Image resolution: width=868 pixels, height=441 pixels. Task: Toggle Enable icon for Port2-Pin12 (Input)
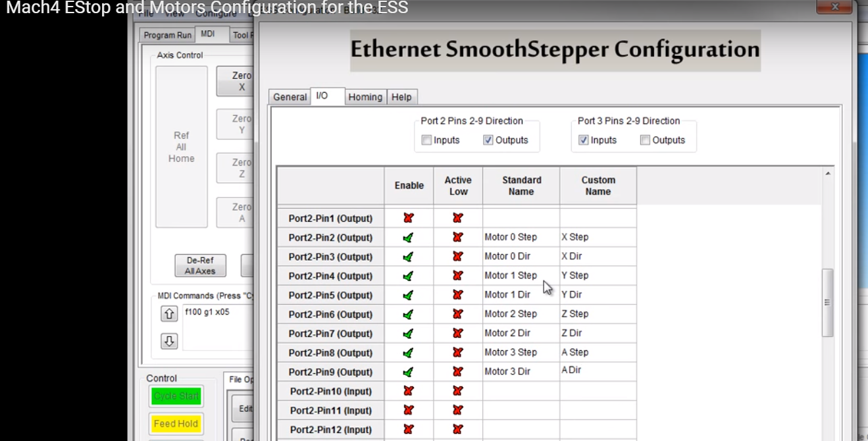coord(409,429)
